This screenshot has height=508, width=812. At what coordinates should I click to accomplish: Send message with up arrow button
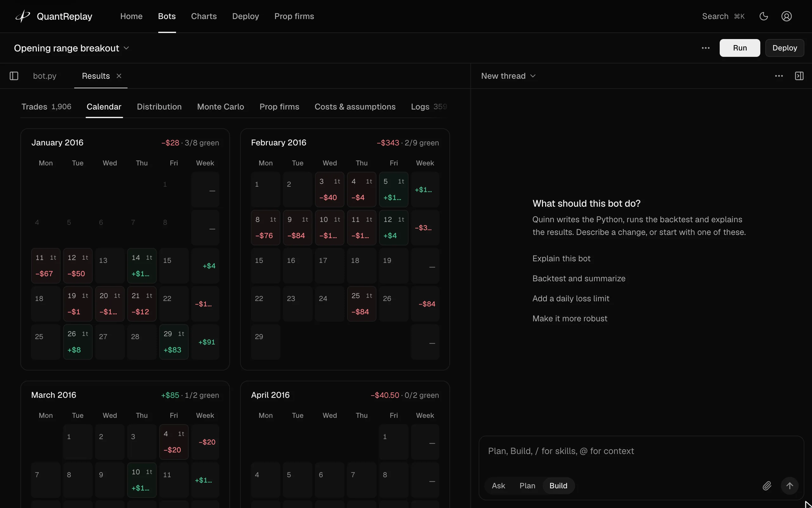pos(789,486)
